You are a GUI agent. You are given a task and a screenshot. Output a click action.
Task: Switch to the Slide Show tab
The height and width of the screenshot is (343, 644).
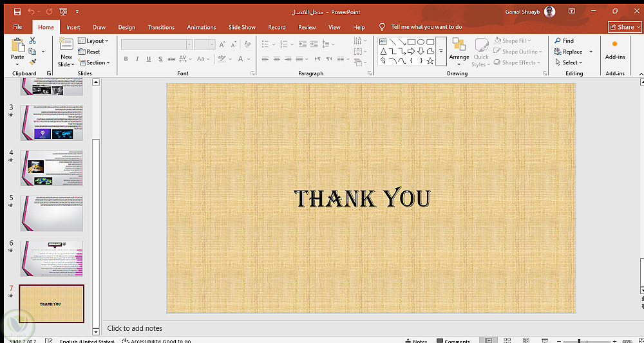click(x=242, y=27)
